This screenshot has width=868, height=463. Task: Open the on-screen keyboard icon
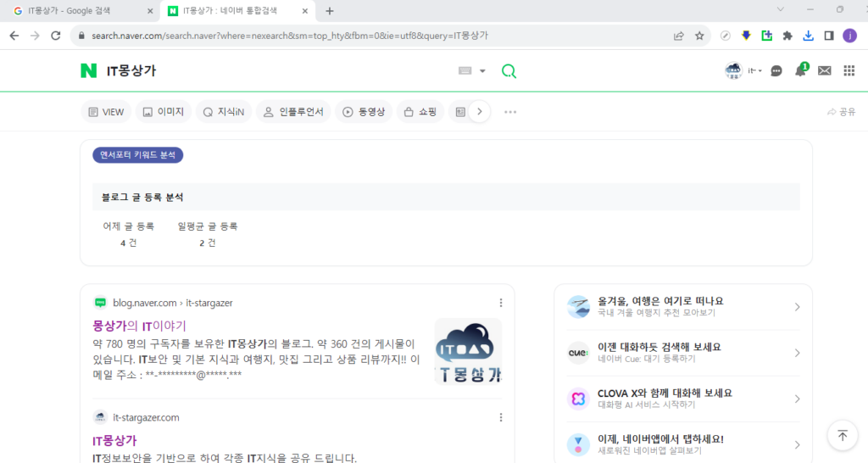coord(465,71)
